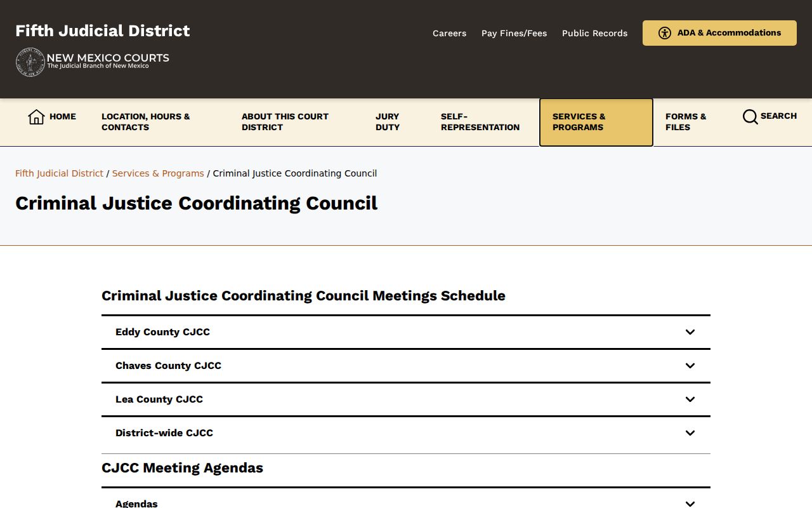Go to the Careers link
812x508 pixels.
click(x=449, y=33)
